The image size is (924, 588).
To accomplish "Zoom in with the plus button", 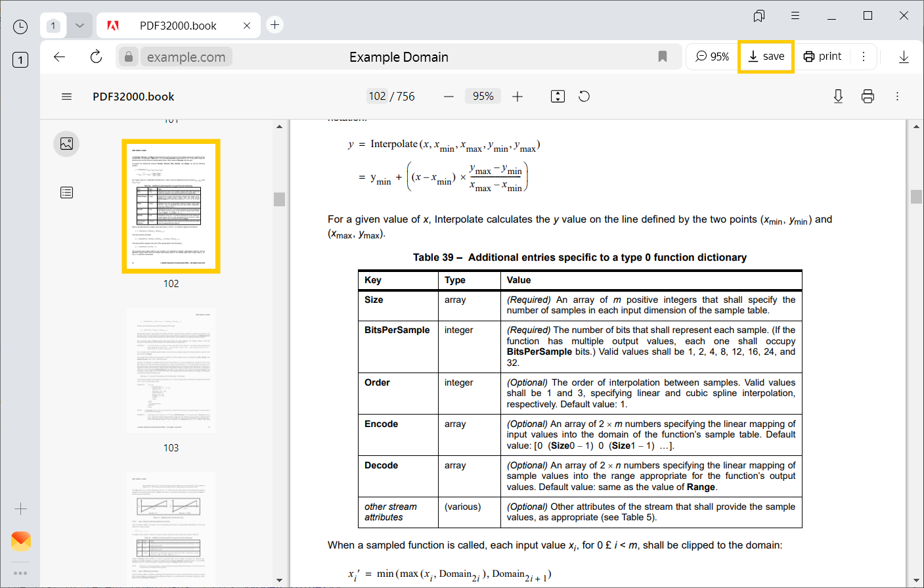I will coord(517,97).
